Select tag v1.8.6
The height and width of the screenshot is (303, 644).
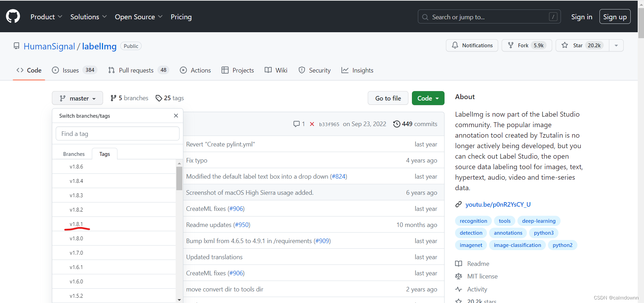point(114,166)
